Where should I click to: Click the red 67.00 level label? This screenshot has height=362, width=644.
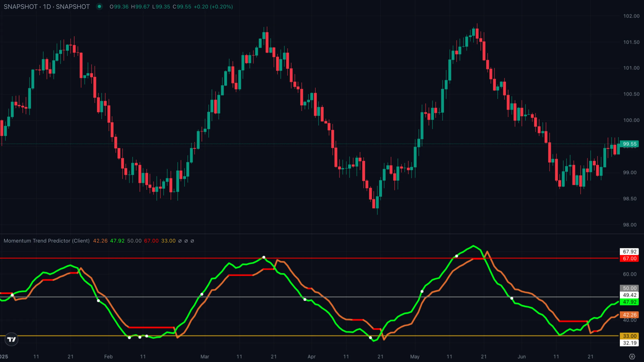630,259
